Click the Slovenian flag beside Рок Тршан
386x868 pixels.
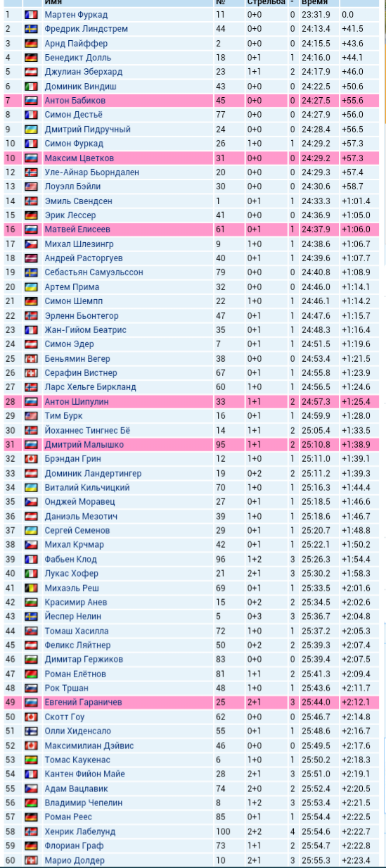31,688
